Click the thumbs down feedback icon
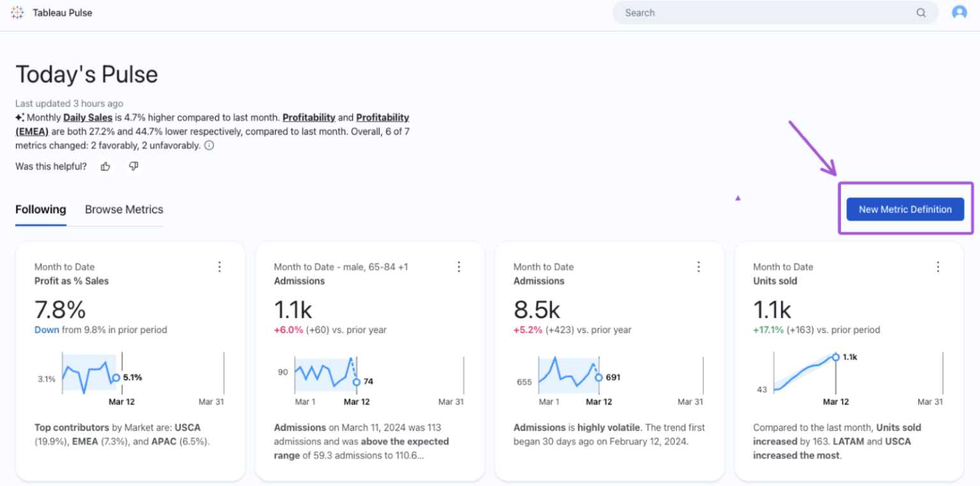Screen dimensions: 980x486 (133, 166)
